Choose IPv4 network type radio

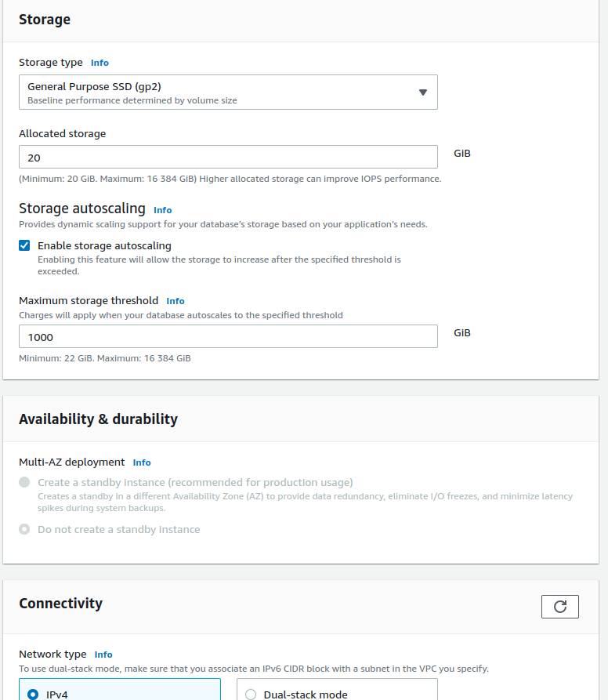coord(33,694)
